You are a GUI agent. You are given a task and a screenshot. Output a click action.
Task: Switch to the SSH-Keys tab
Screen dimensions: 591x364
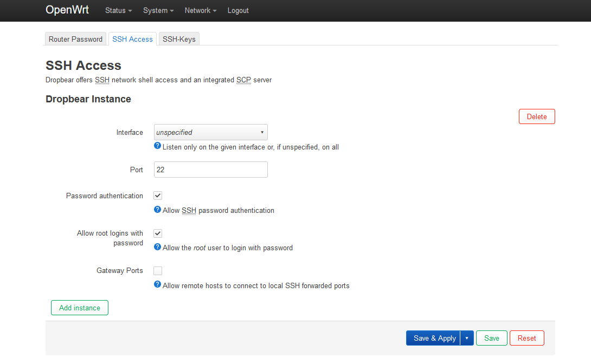179,39
